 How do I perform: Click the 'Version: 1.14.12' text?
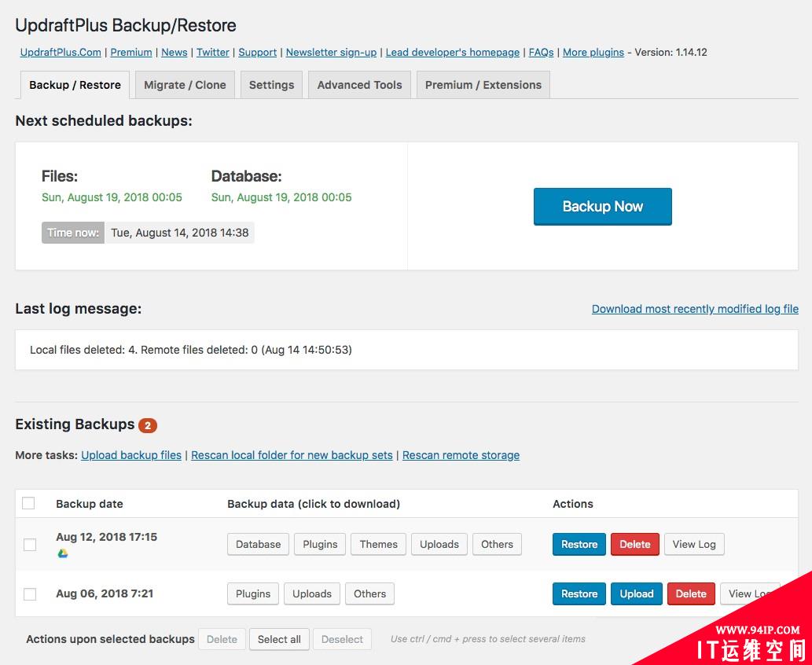(671, 53)
